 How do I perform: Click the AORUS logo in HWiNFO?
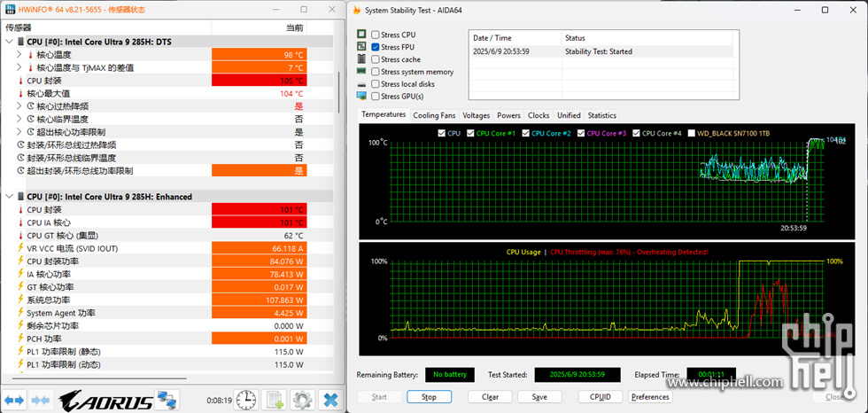click(x=105, y=400)
